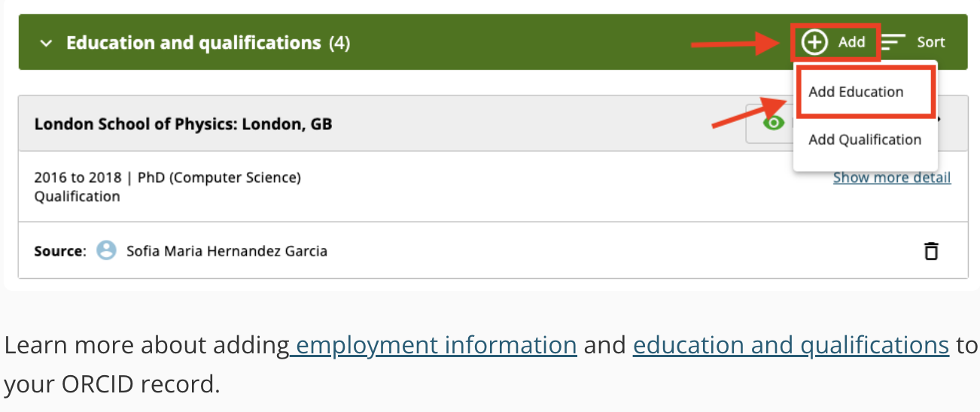
Task: Click the 'Qualification' type label
Action: pyautogui.click(x=77, y=196)
